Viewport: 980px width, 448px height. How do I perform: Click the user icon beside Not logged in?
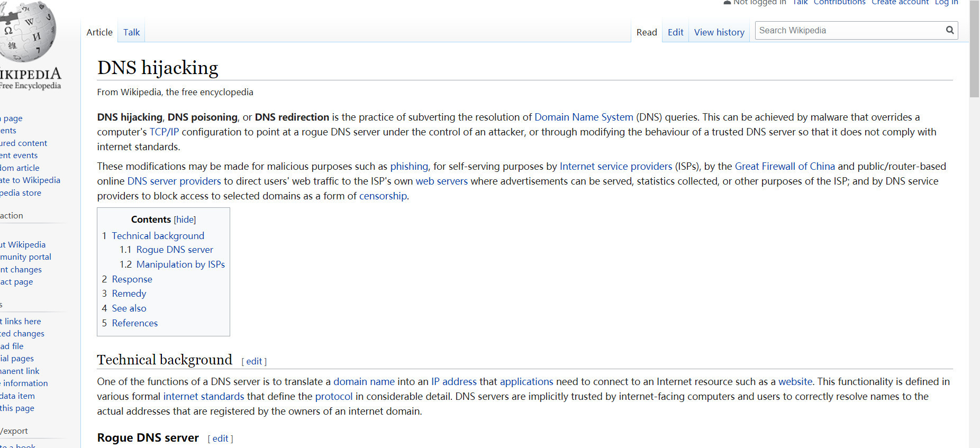coord(727,3)
